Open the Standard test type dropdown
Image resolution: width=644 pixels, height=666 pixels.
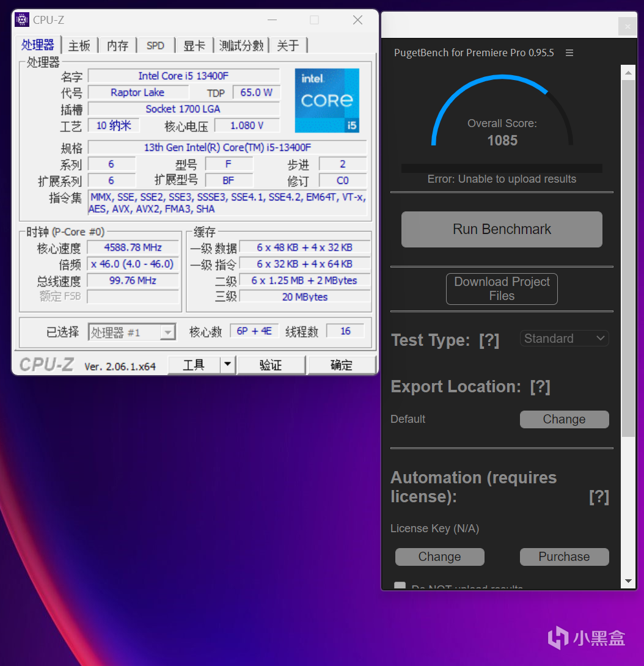click(x=564, y=338)
